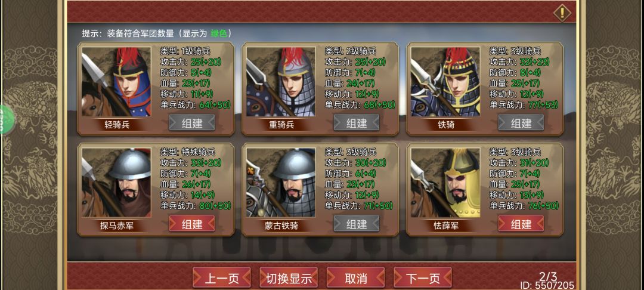
Task: Click the 怯薛军 name label
Action: click(x=446, y=226)
